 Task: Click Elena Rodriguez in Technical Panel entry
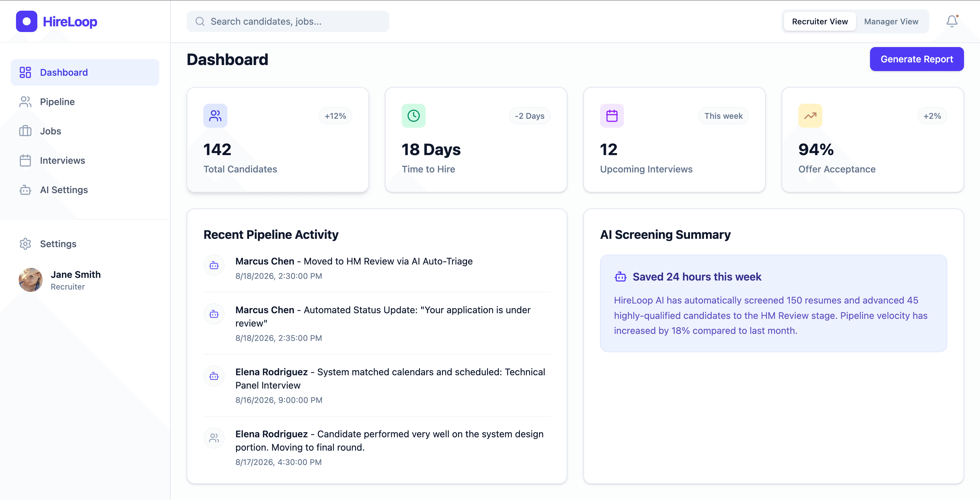coord(271,372)
